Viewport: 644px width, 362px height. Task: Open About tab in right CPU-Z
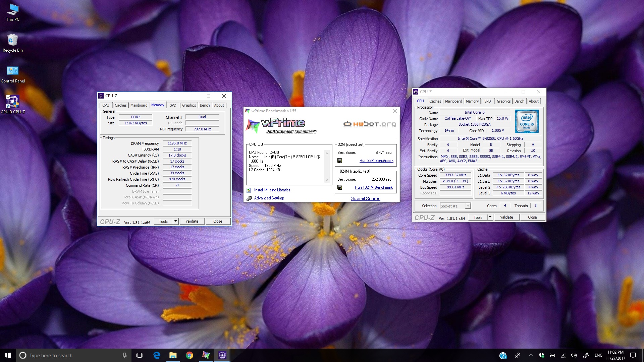(534, 101)
